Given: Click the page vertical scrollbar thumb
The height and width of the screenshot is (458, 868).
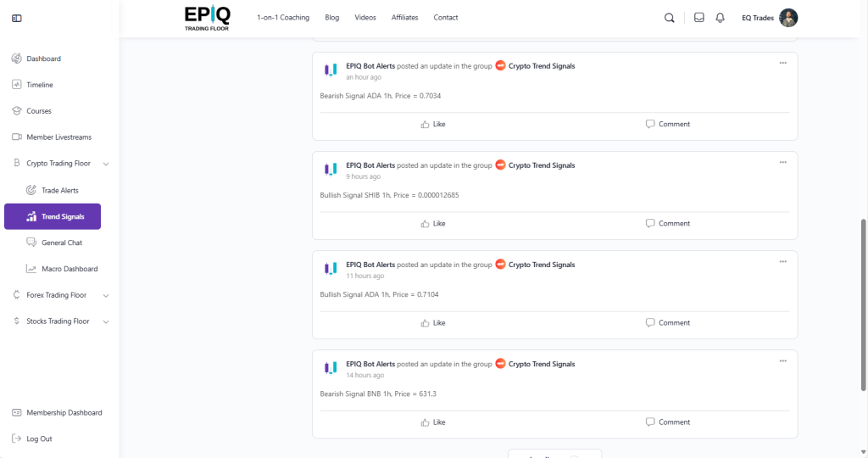Looking at the screenshot, I should click(x=864, y=305).
